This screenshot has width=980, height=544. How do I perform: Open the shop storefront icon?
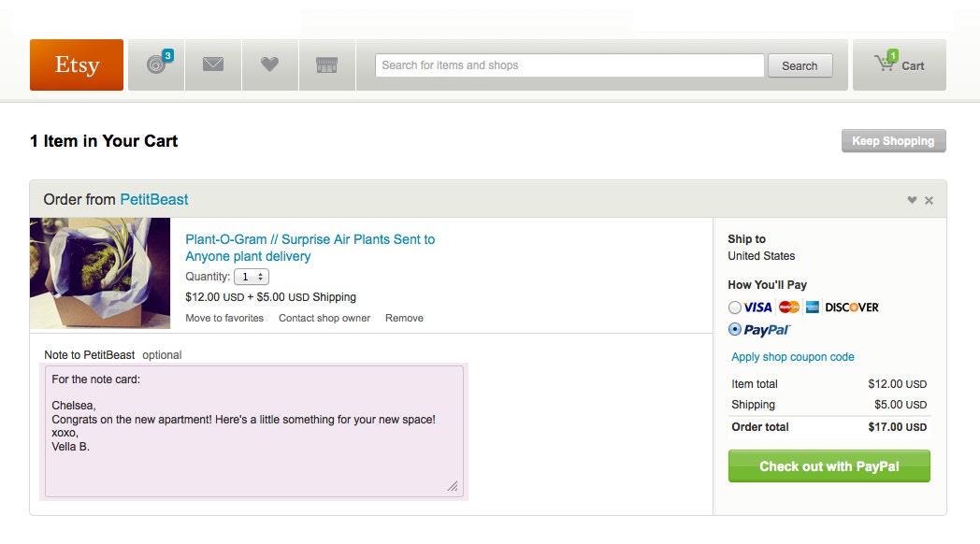(327, 64)
